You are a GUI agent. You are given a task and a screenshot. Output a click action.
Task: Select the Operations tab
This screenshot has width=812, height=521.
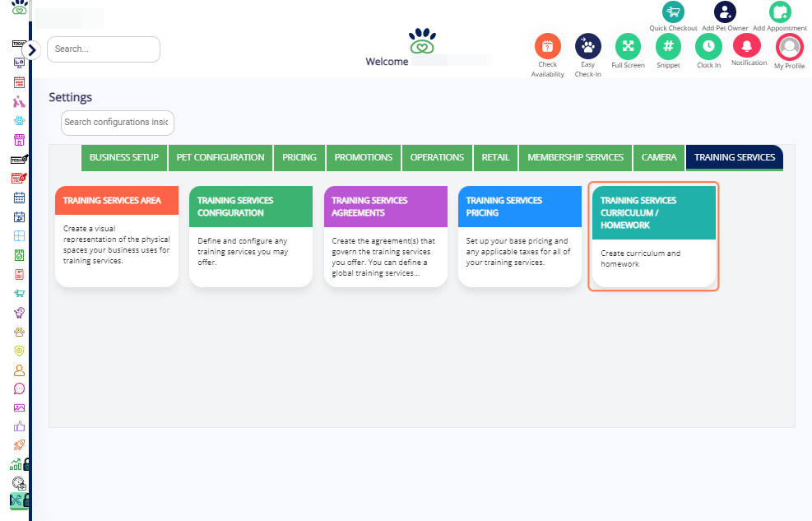pyautogui.click(x=437, y=157)
